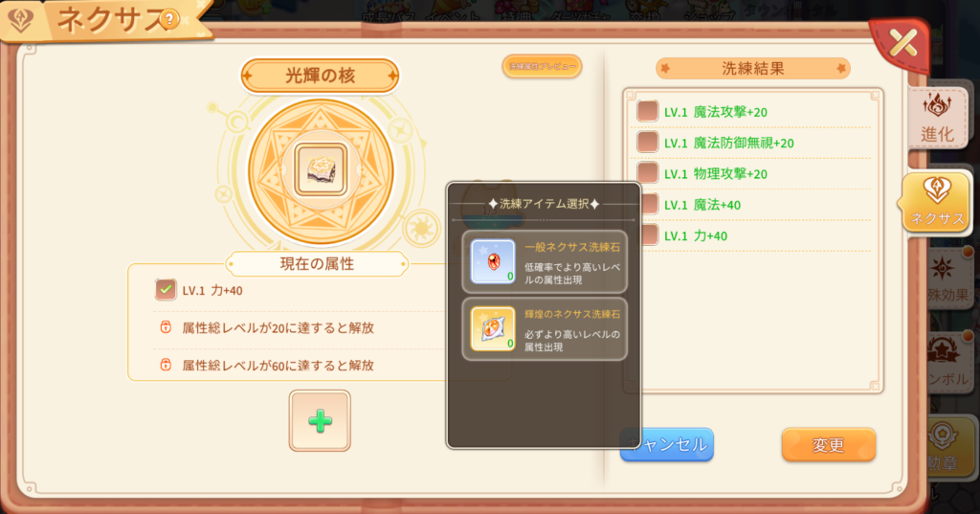
Task: Click the heart emblem icon beside the ネクサス title
Action: [x=21, y=20]
